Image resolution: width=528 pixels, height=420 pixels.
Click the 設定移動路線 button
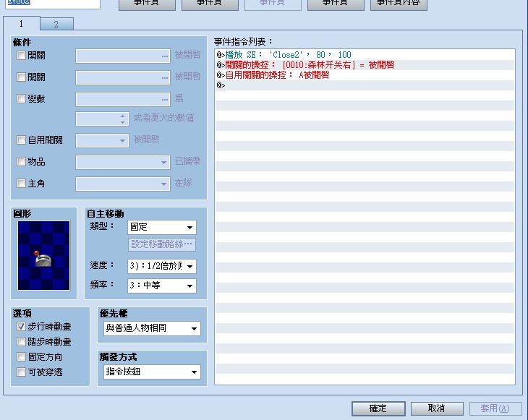coord(162,244)
